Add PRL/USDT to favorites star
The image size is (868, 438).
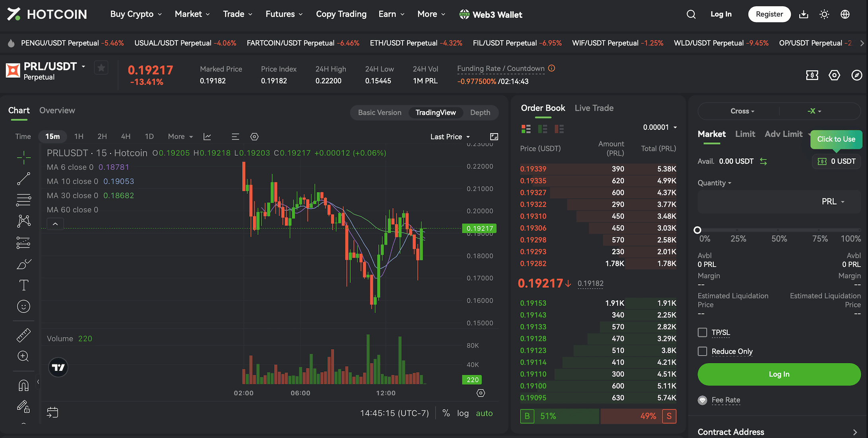click(101, 68)
